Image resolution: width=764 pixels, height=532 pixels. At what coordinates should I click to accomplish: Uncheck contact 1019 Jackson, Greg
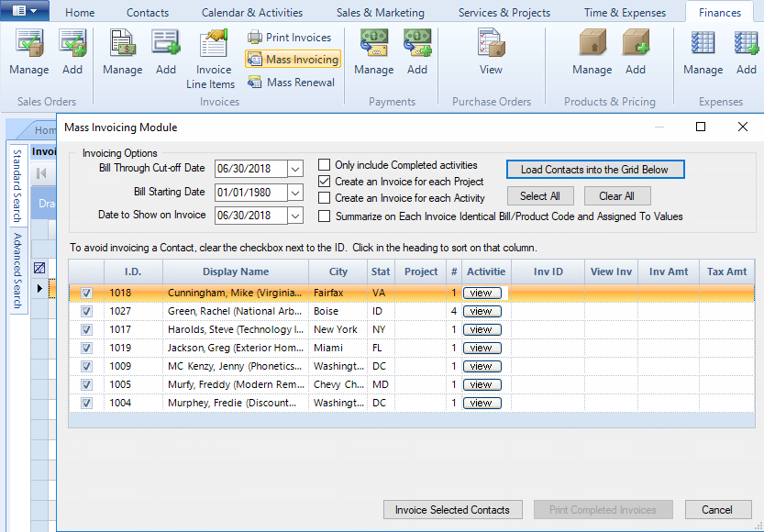click(x=86, y=348)
